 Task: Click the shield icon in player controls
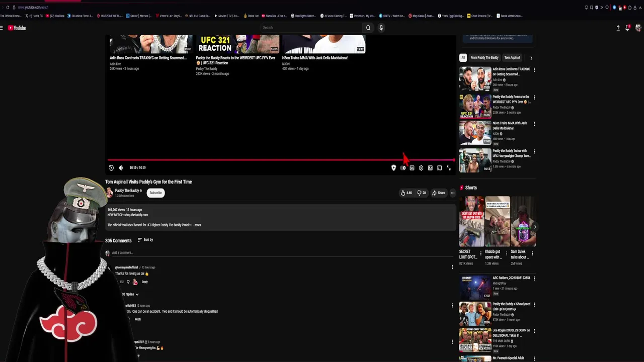point(393,168)
